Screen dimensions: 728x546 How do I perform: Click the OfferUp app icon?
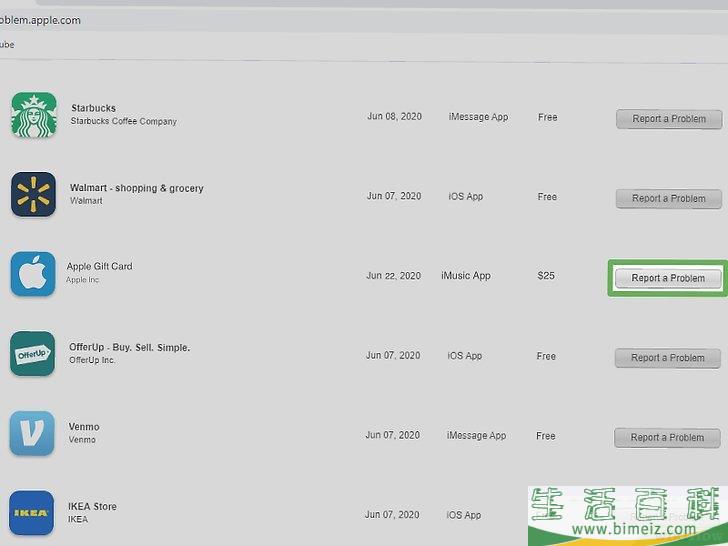coord(32,353)
